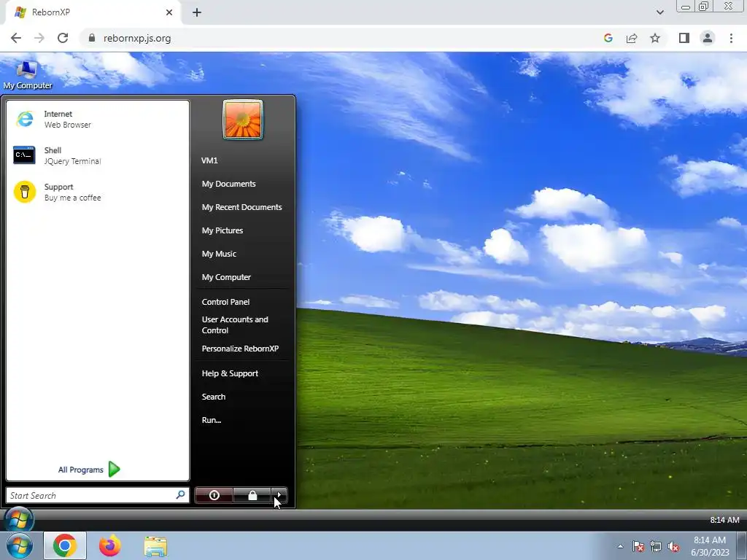Toggle the browser side panel
Viewport: 747px width, 560px height.
[684, 38]
